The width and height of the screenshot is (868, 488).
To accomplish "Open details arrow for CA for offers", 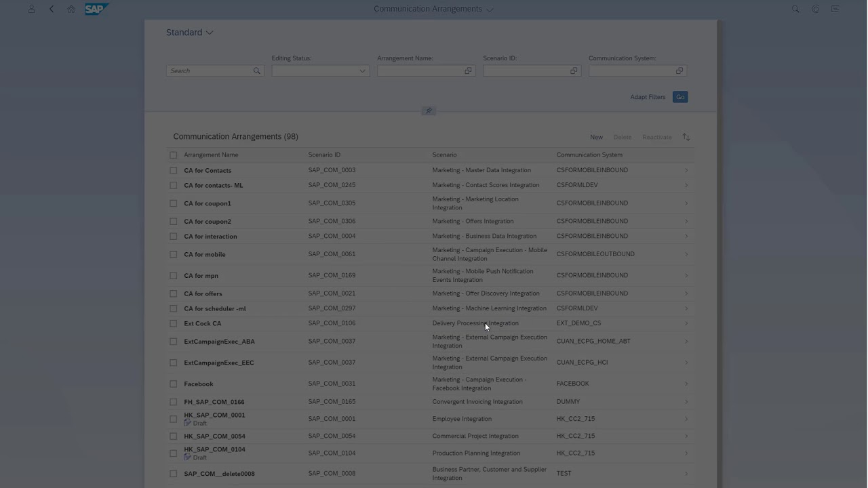I will 686,293.
